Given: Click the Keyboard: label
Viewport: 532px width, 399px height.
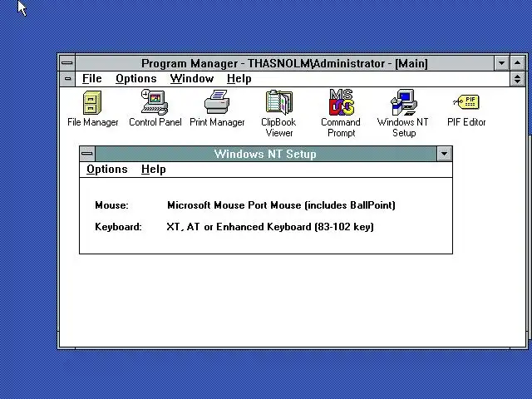Looking at the screenshot, I should pos(118,227).
